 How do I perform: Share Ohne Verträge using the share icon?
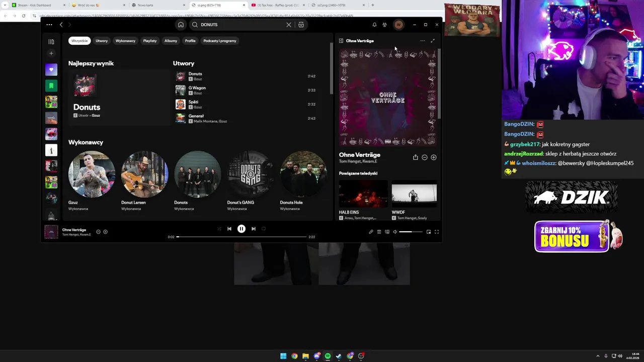coord(416,157)
